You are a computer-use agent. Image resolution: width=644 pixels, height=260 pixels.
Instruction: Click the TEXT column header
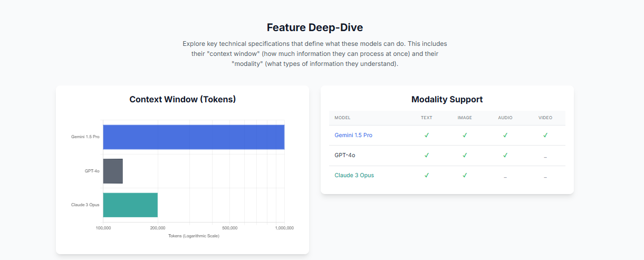(427, 118)
